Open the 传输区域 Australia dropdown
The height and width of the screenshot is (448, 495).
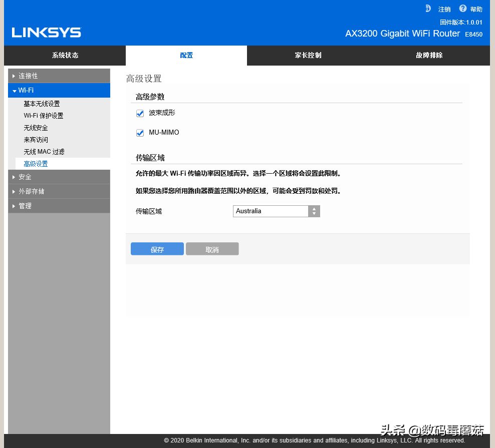pos(276,211)
